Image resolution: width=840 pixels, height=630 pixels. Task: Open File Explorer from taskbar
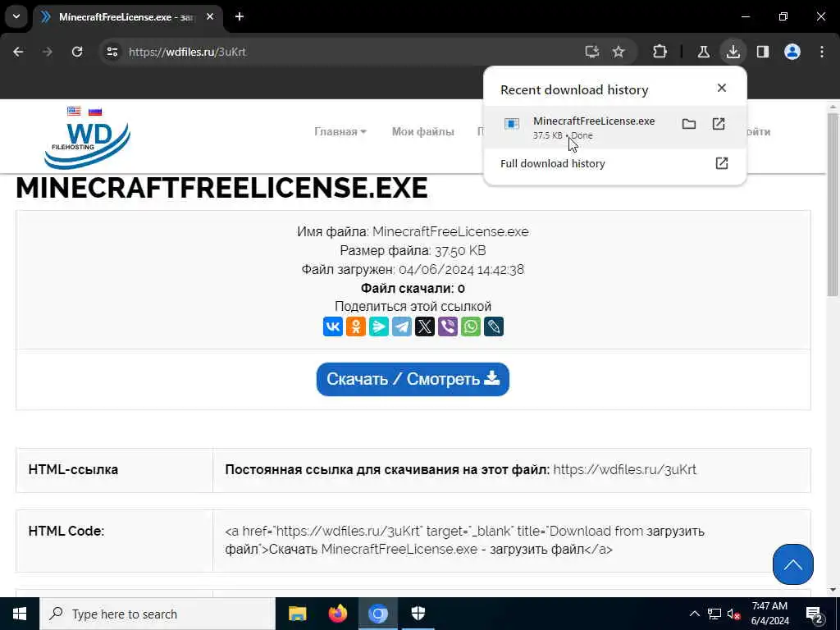[x=297, y=614]
